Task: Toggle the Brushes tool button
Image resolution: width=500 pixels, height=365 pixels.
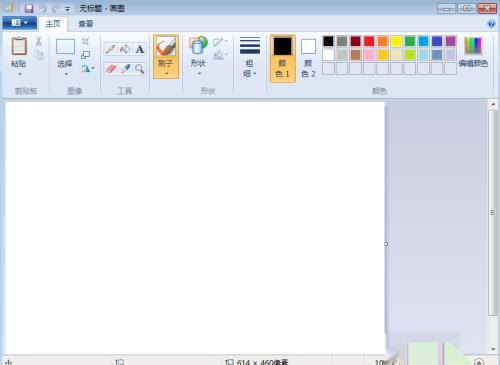Action: pyautogui.click(x=166, y=57)
